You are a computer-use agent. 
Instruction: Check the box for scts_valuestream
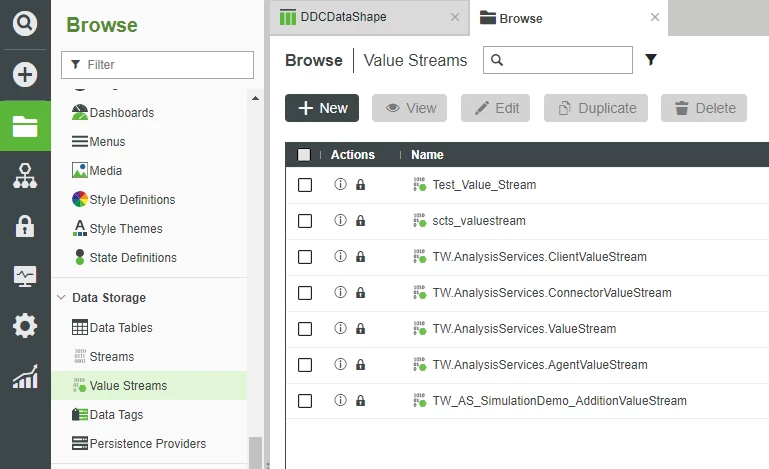pyautogui.click(x=305, y=221)
